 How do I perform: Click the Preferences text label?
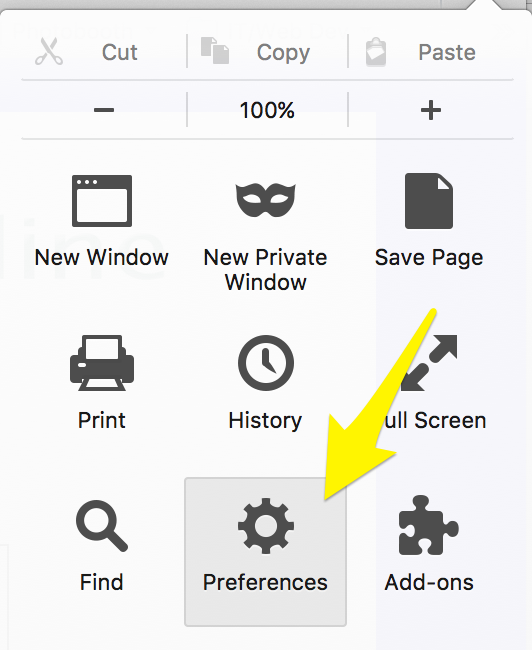point(265,582)
